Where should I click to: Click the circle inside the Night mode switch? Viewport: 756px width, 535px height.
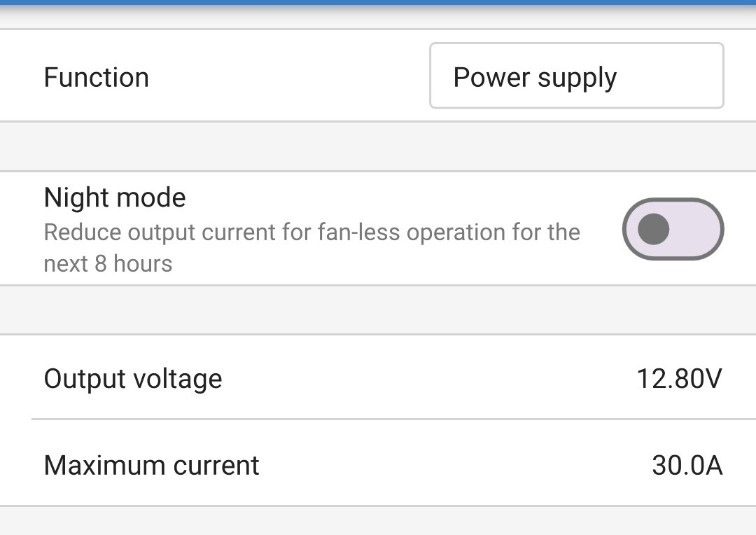[652, 229]
